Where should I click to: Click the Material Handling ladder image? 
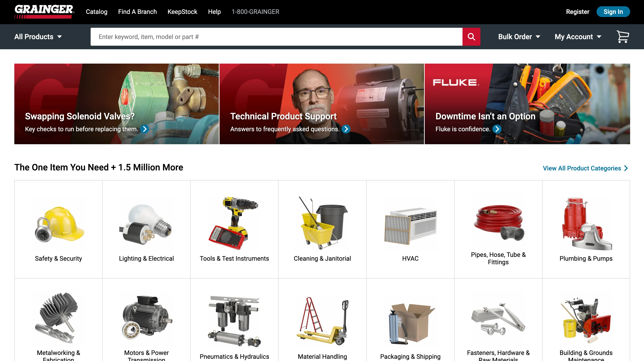[x=322, y=321]
